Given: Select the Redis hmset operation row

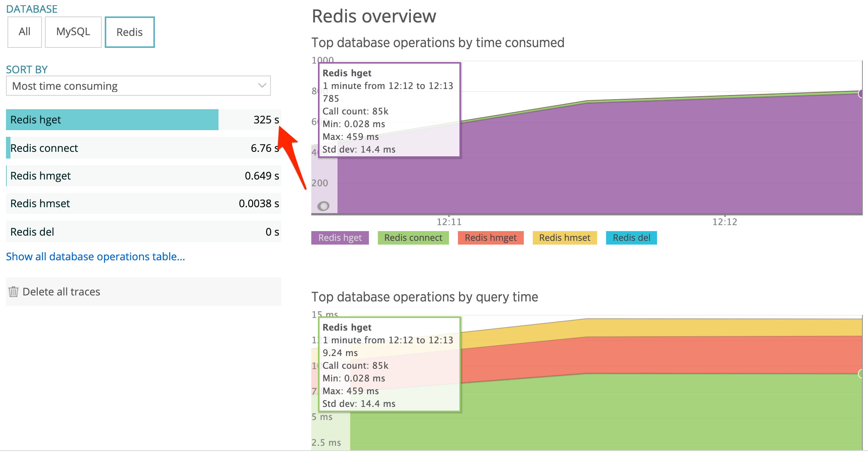Looking at the screenshot, I should (144, 203).
